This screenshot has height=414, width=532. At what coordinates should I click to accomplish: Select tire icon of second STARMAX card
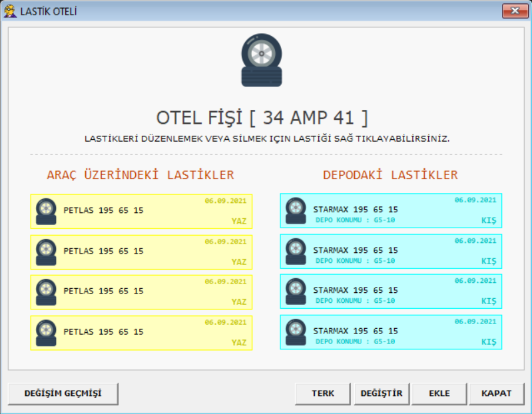pos(296,251)
